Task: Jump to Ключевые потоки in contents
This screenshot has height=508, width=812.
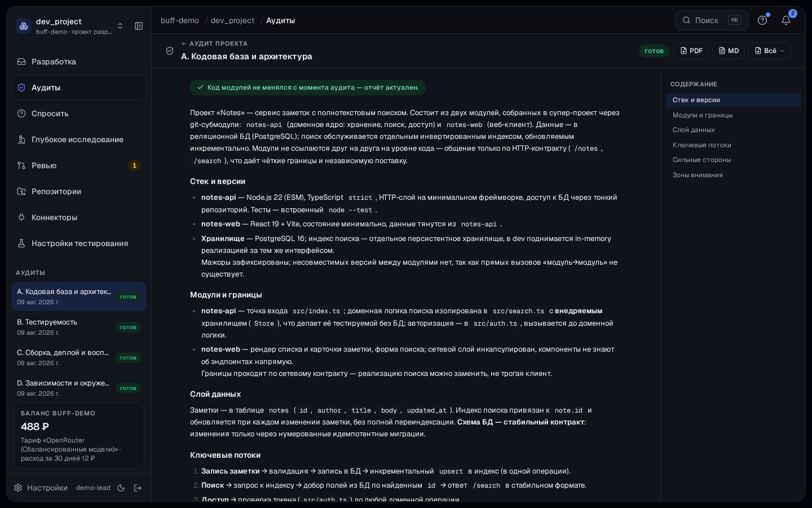Action: [733, 145]
